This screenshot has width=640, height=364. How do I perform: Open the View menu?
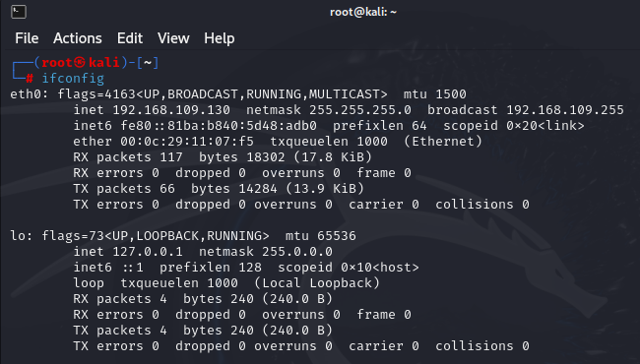coord(173,38)
